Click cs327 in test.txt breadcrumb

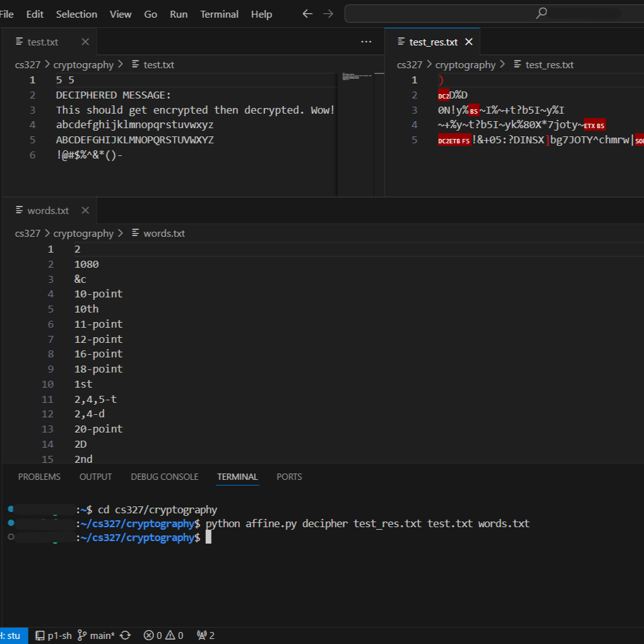[28, 65]
